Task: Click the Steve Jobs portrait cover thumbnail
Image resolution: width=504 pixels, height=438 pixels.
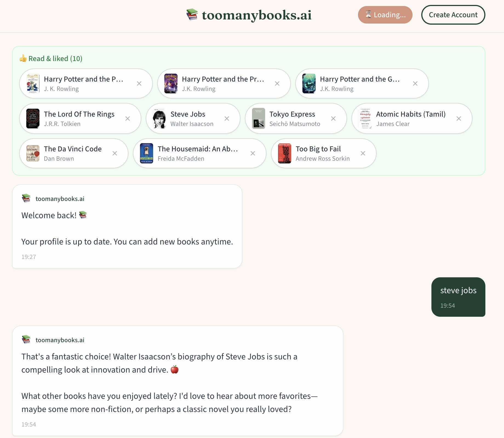Action: [160, 118]
